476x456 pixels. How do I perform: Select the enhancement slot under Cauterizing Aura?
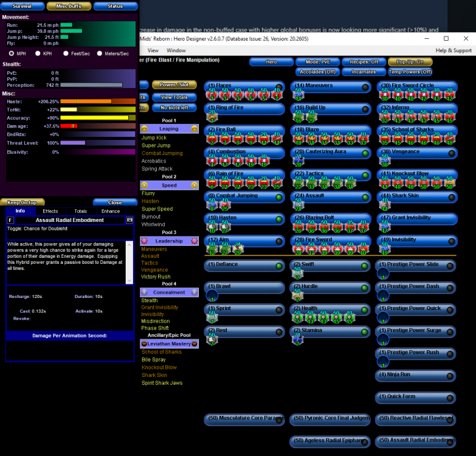tap(298, 161)
